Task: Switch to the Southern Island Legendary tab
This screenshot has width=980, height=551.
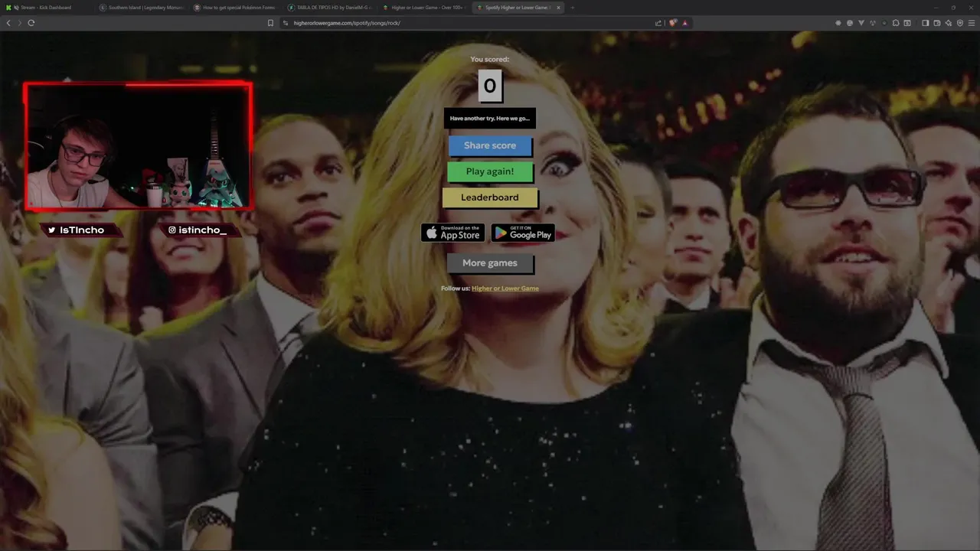Action: 142,8
